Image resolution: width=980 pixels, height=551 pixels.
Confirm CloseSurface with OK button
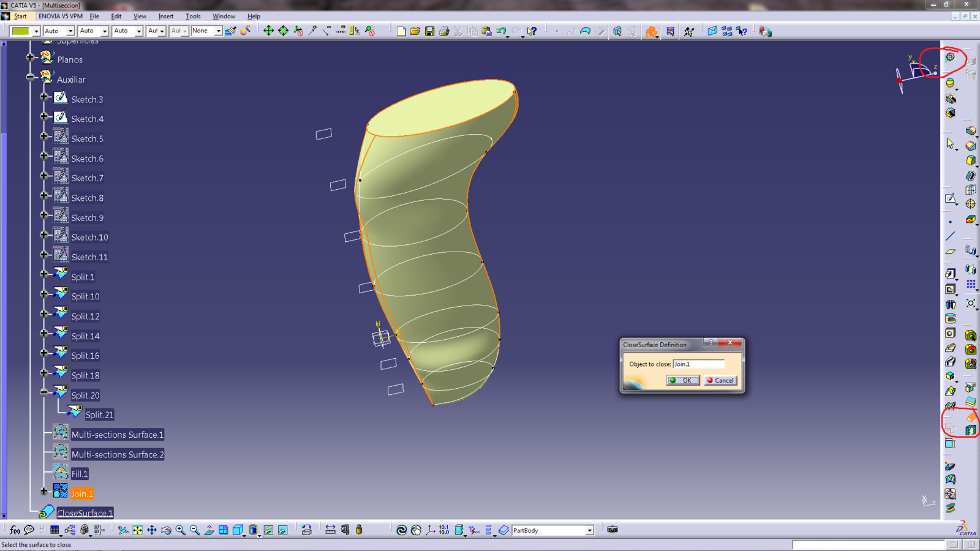coord(682,380)
